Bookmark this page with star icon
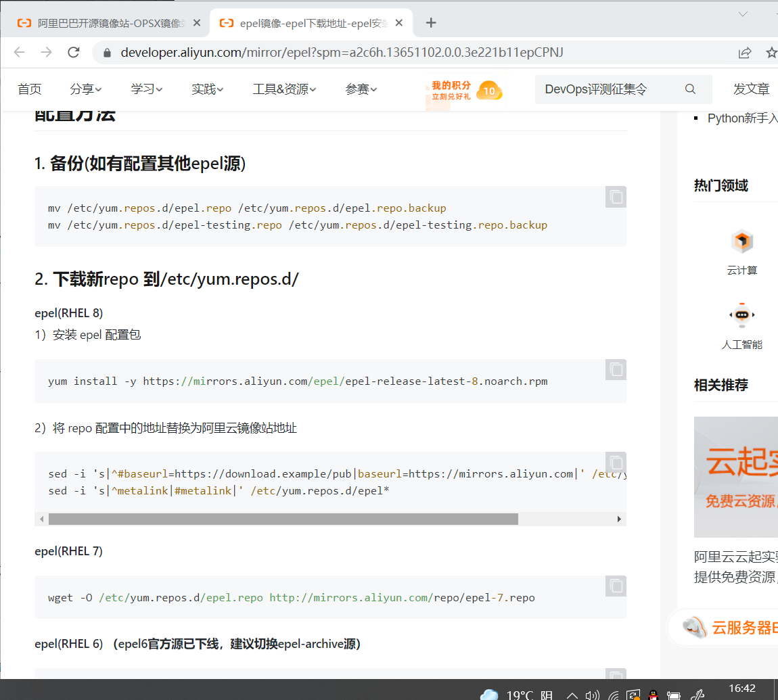778x700 pixels. (x=771, y=53)
